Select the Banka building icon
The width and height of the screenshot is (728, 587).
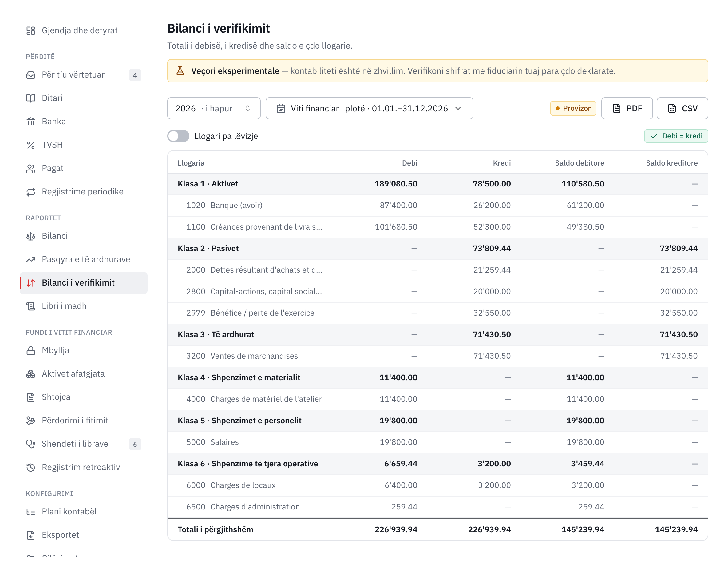[31, 122]
